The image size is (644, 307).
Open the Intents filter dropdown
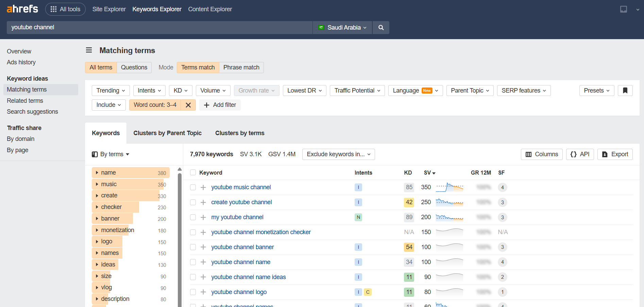pos(149,91)
